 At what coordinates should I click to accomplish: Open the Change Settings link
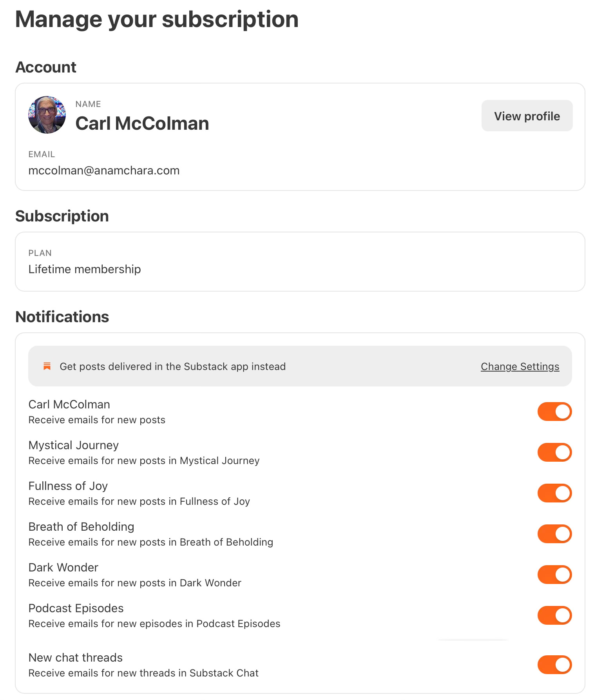520,366
